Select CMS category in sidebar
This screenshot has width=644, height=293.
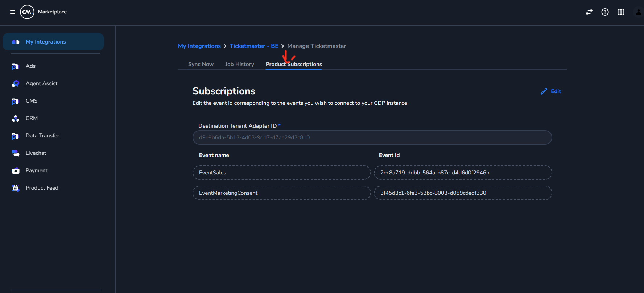pyautogui.click(x=32, y=101)
